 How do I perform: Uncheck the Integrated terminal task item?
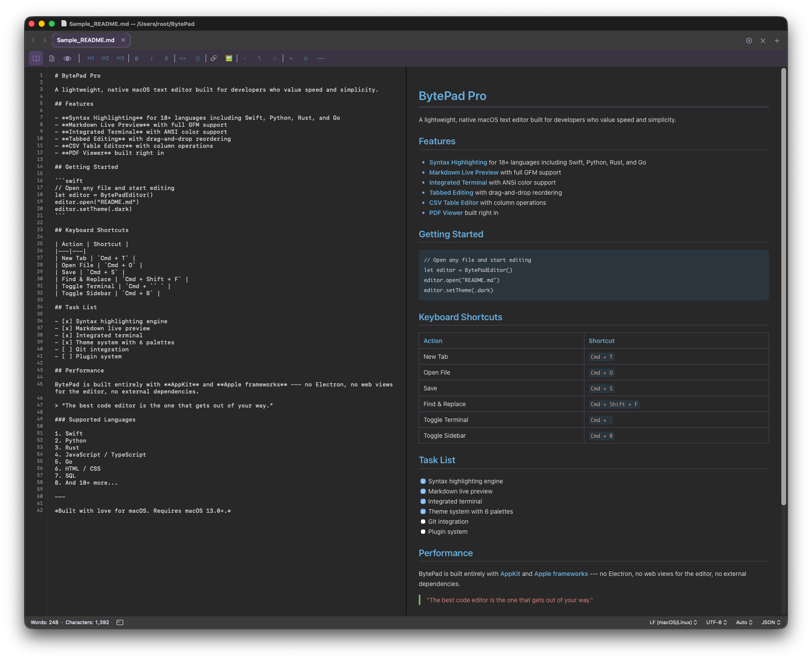423,501
